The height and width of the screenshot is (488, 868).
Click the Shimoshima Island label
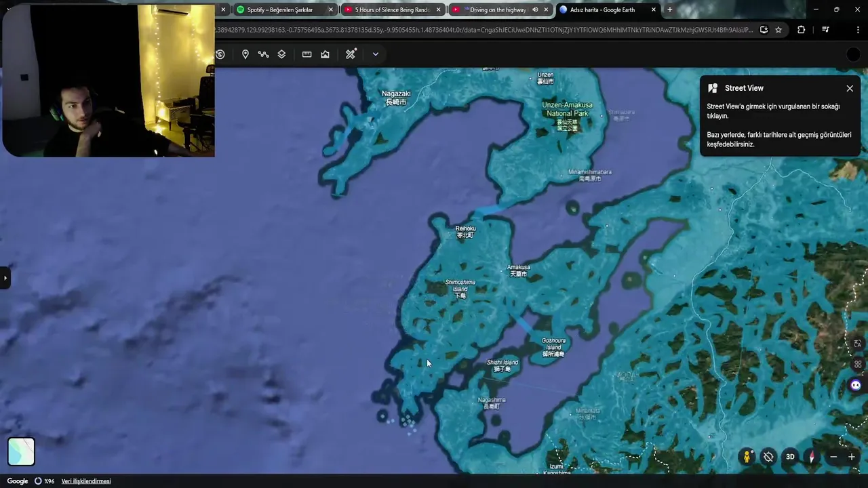point(460,289)
